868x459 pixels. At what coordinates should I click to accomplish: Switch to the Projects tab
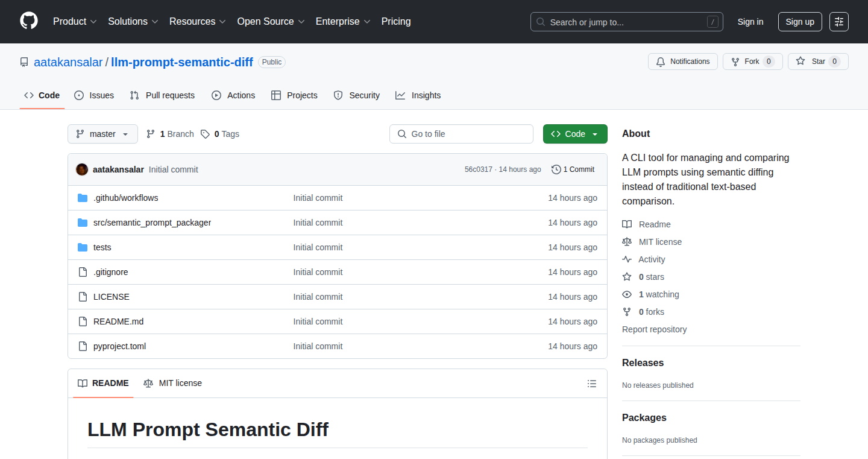pyautogui.click(x=294, y=95)
